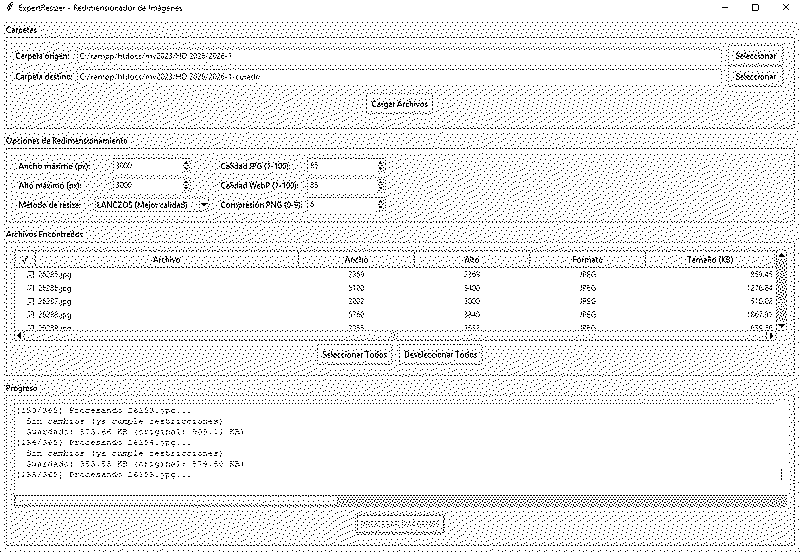Click the Deseleccionar Todos button
The image size is (800, 552).
click(440, 355)
